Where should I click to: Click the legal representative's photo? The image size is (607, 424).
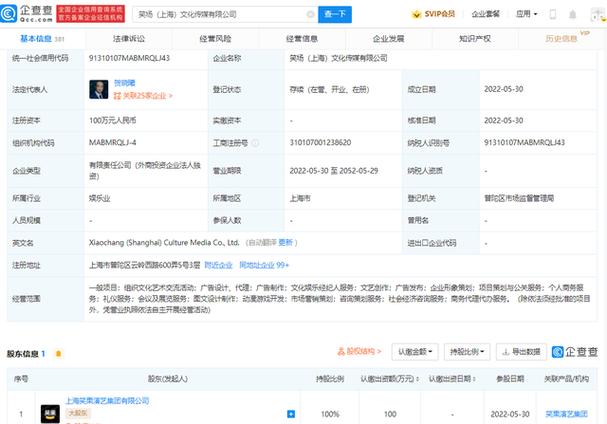tap(99, 89)
